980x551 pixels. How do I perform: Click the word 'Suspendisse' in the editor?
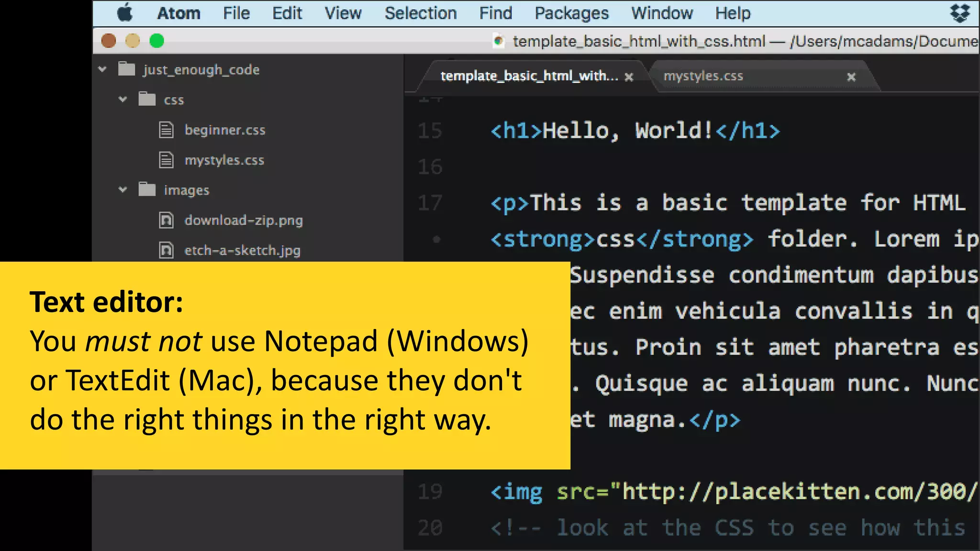pos(642,275)
